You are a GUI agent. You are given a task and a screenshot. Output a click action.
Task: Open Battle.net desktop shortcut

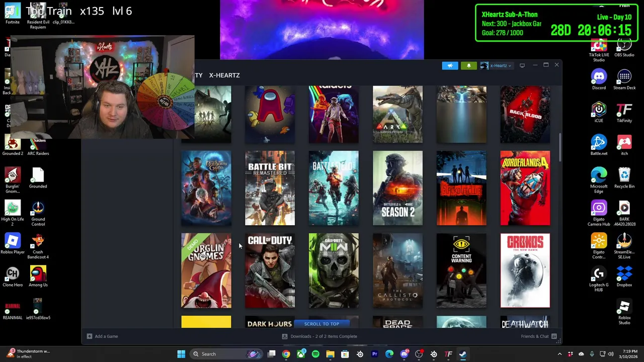coord(599,145)
